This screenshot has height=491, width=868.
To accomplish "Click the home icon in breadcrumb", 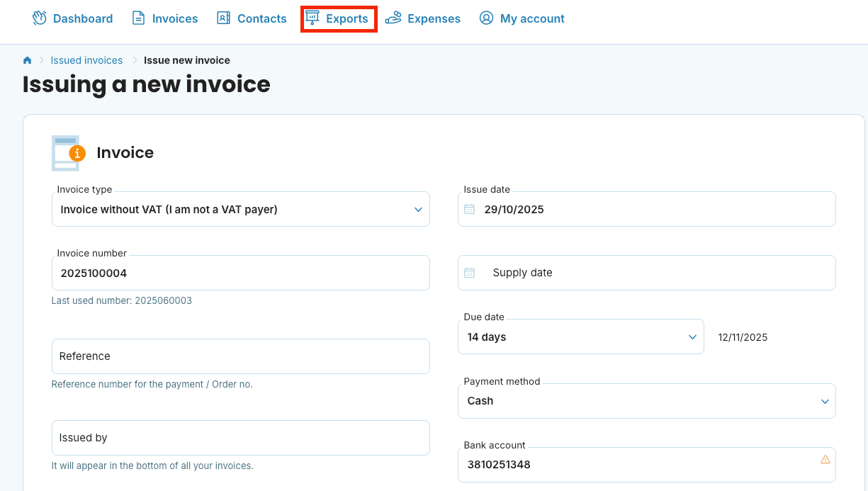I will pos(28,60).
